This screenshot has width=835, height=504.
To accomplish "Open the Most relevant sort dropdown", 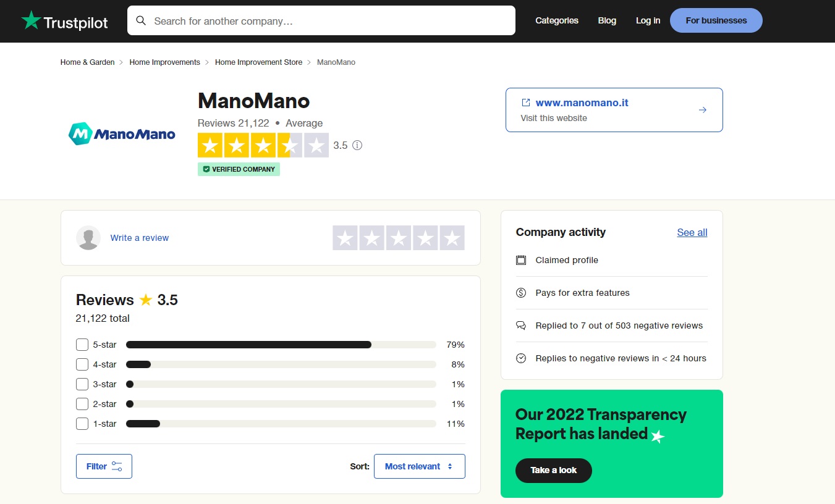I will (420, 466).
